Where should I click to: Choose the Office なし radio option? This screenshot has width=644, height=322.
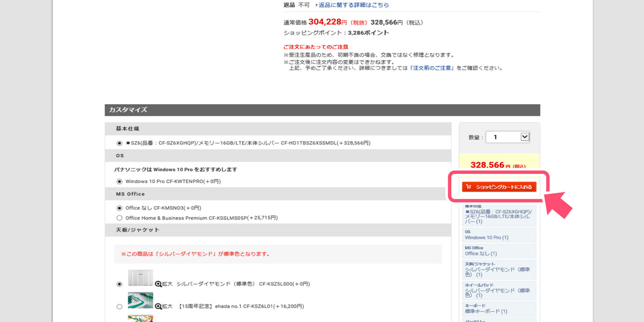(119, 208)
